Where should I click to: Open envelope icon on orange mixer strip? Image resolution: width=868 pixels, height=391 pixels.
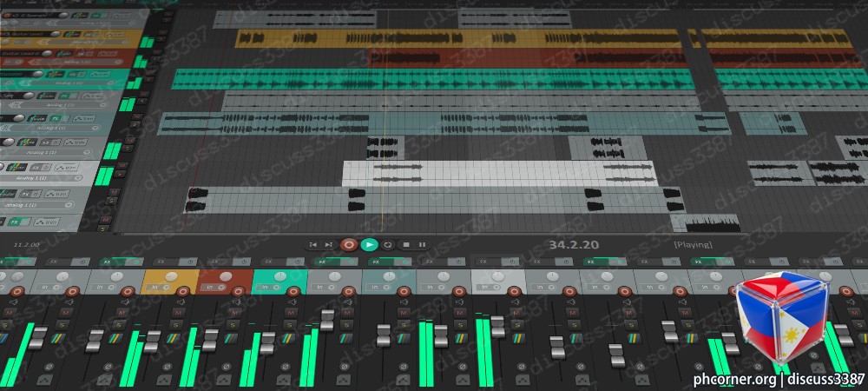click(x=164, y=380)
